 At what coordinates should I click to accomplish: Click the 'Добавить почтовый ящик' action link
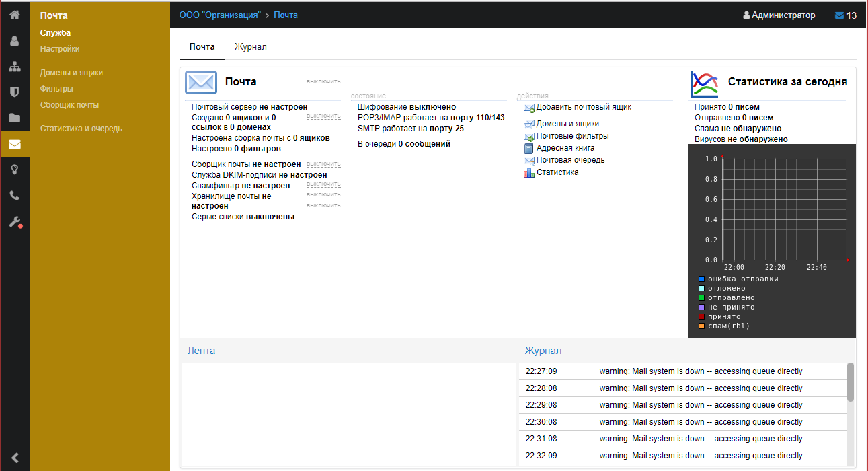tap(583, 107)
